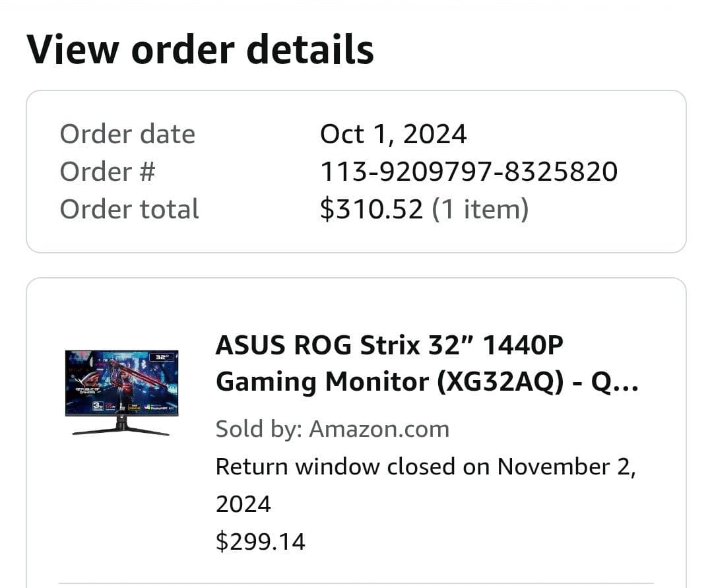The image size is (712, 588).
Task: Click the item price $299.14
Action: point(261,541)
